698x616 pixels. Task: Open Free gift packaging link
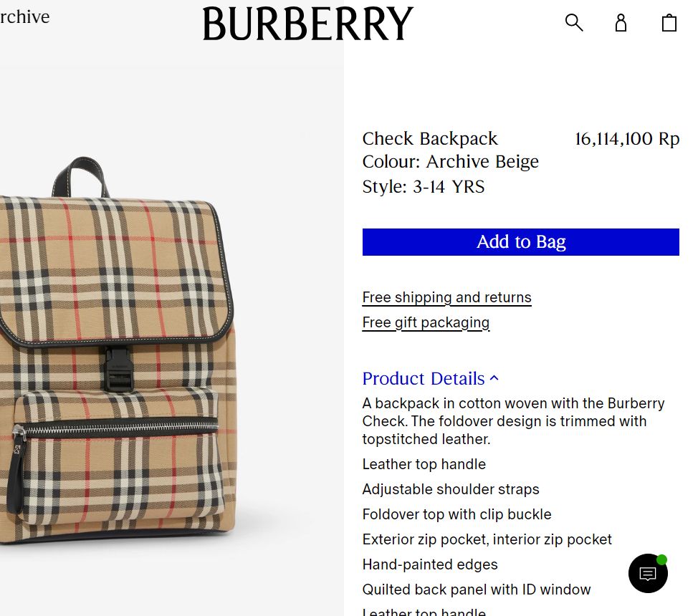point(426,323)
